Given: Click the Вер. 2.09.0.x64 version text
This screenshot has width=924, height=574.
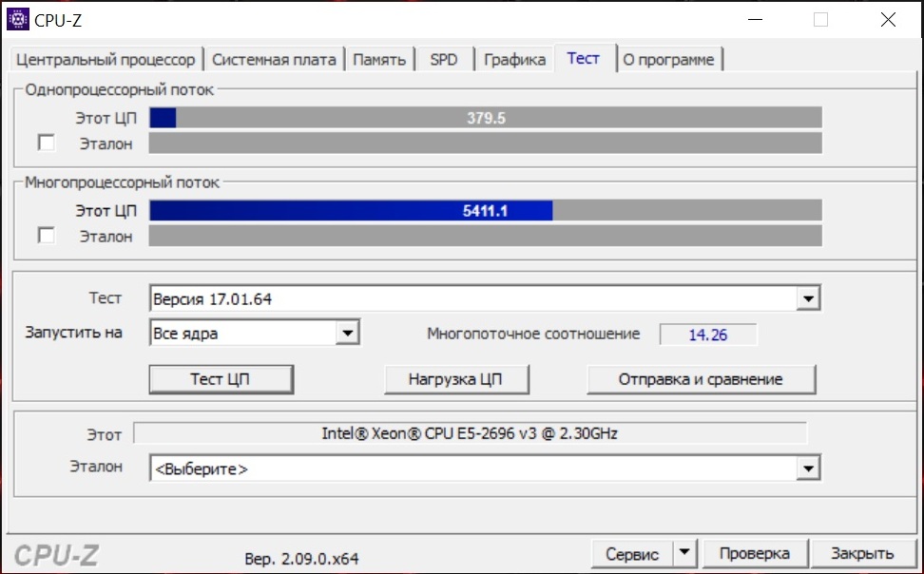Looking at the screenshot, I should tap(301, 558).
